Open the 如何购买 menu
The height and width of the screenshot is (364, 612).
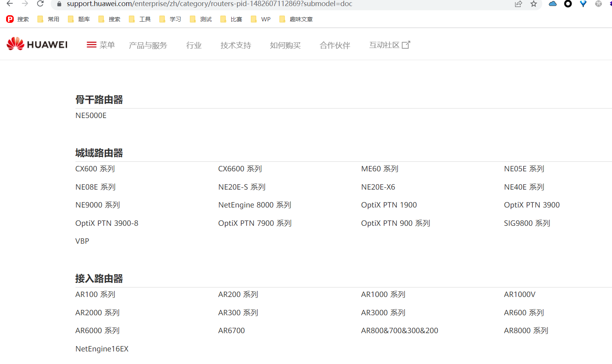[x=285, y=45]
